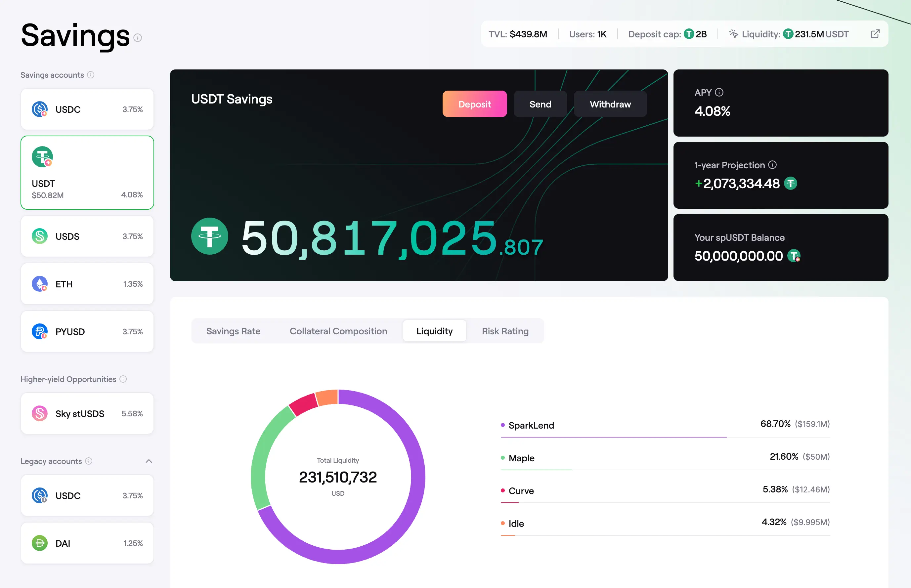Click the Legacy accounts info icon

click(x=89, y=461)
